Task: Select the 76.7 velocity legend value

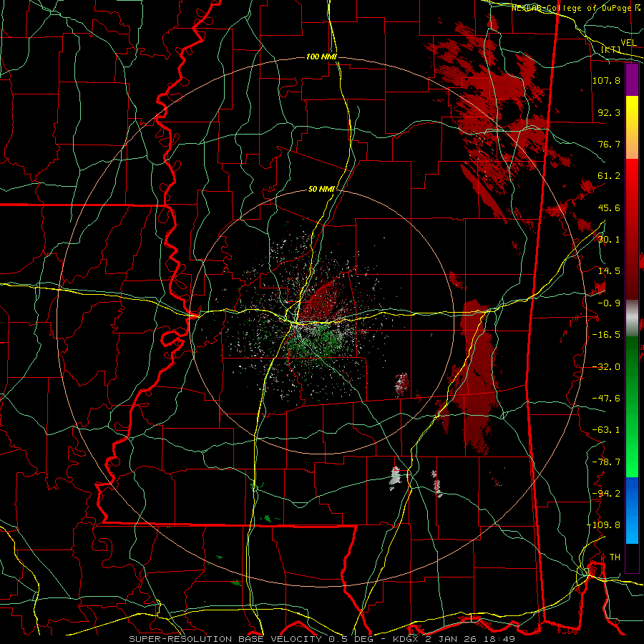Action: [609, 144]
